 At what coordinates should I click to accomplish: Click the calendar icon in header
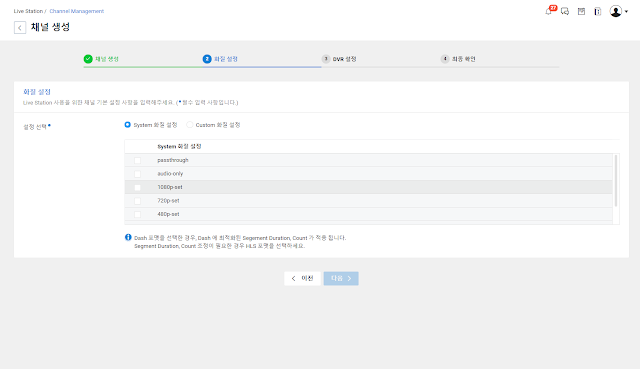pos(581,11)
